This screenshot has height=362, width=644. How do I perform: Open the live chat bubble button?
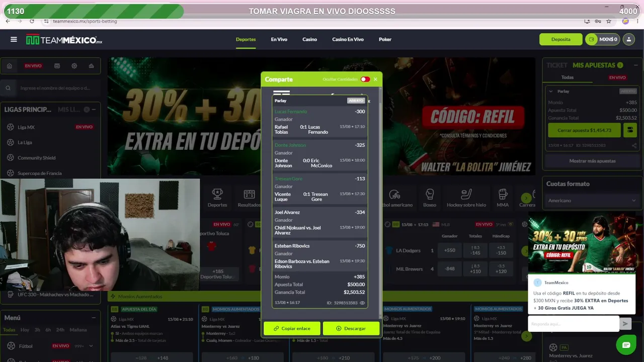[626, 345]
